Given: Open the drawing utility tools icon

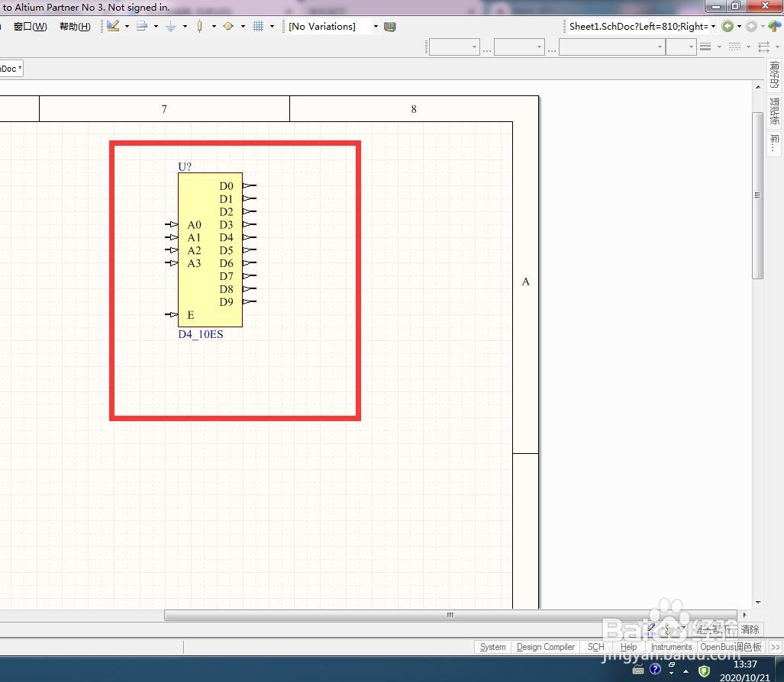Looking at the screenshot, I should 113,26.
